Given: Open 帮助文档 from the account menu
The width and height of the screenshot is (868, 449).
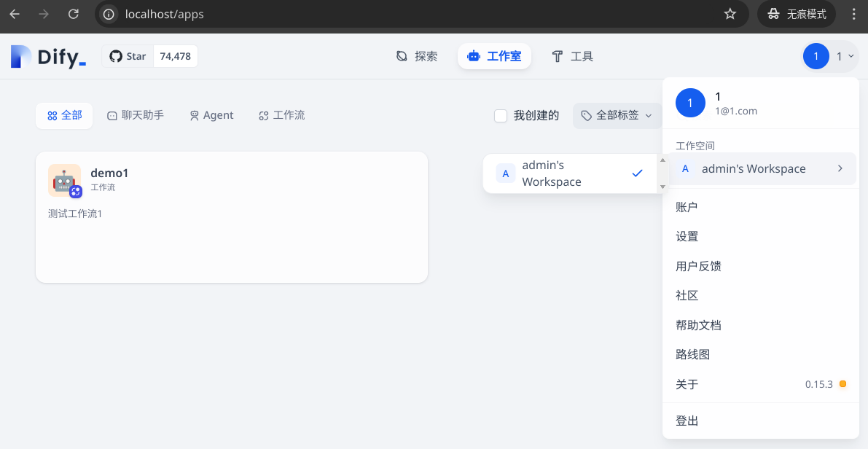Looking at the screenshot, I should tap(698, 324).
